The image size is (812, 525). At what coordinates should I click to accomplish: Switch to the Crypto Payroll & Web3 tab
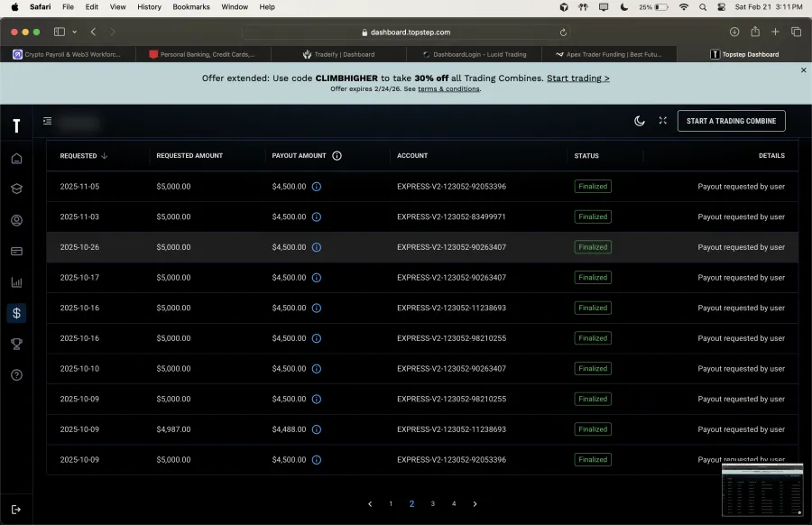coord(68,54)
